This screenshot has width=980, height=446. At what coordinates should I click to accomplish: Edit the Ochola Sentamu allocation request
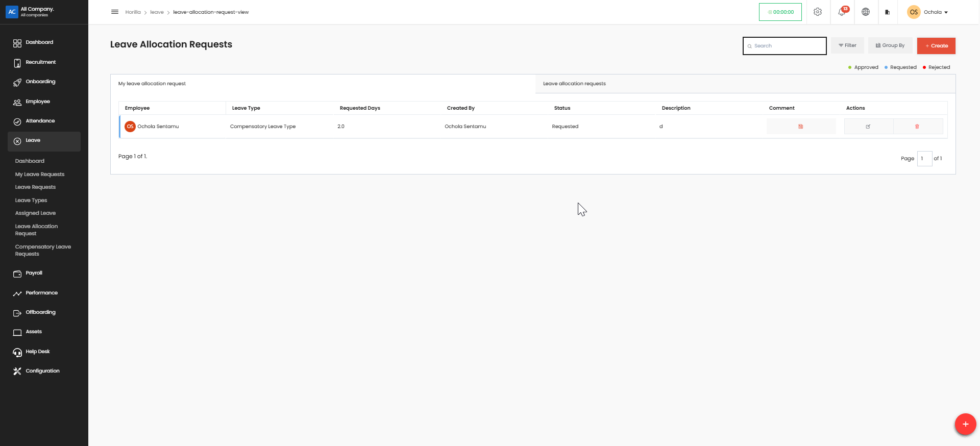[868, 127]
